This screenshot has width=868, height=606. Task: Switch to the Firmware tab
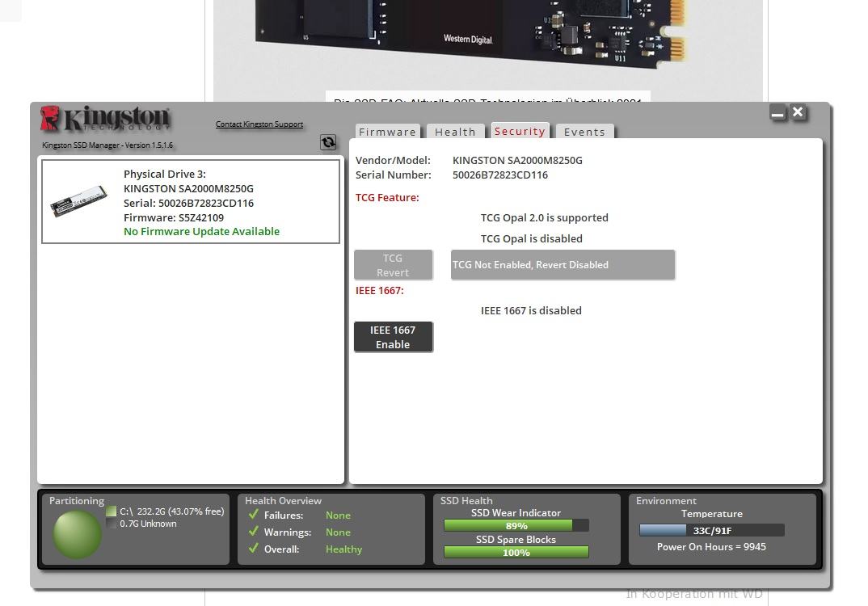click(x=387, y=132)
